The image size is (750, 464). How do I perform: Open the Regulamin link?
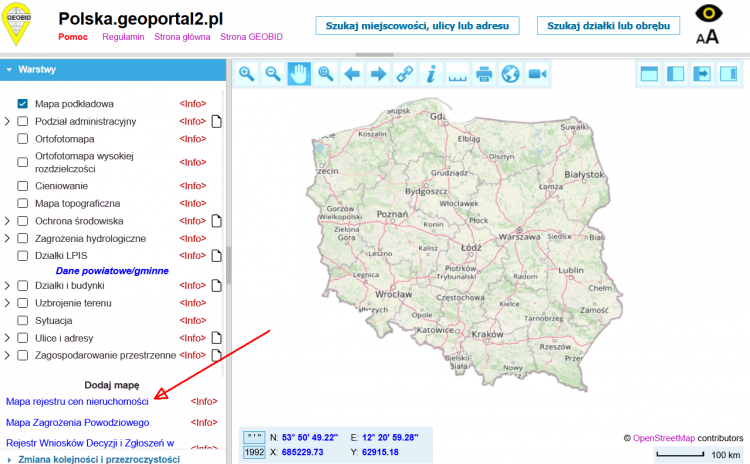(x=123, y=37)
